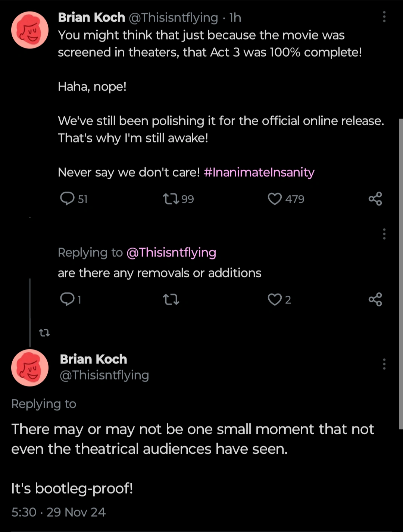Click the small retweet icon beside the thread line
The image size is (403, 532).
point(44,333)
